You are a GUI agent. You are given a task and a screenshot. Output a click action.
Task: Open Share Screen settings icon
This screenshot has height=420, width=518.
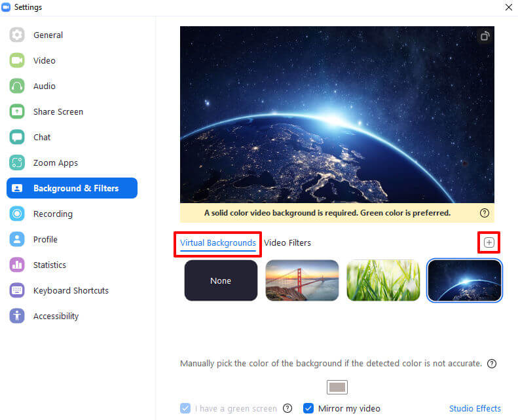tap(17, 111)
